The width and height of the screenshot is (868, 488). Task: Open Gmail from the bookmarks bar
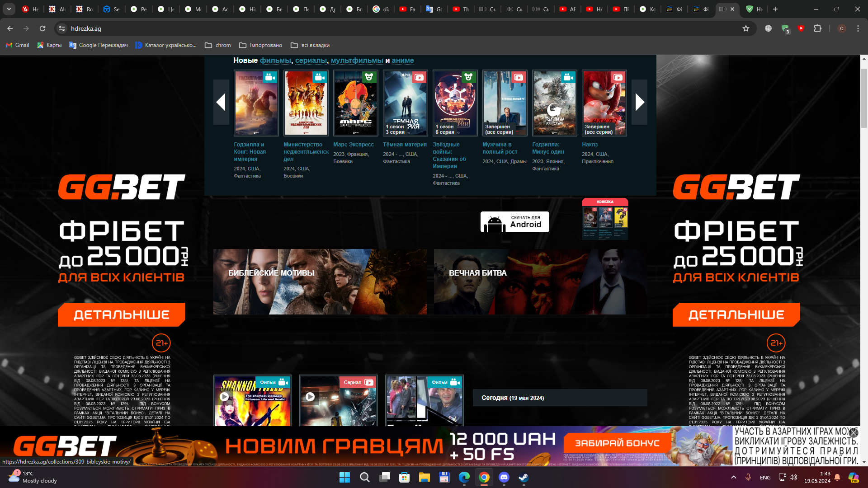17,45
